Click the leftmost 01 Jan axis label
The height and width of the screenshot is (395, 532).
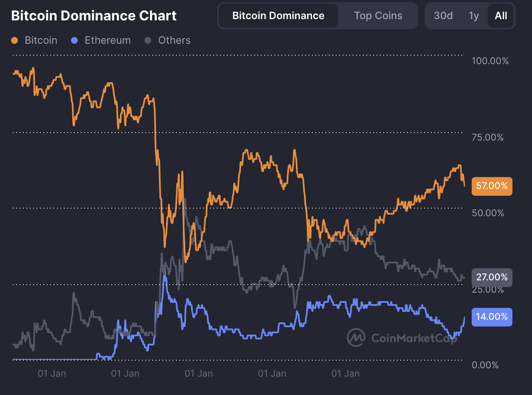click(52, 373)
